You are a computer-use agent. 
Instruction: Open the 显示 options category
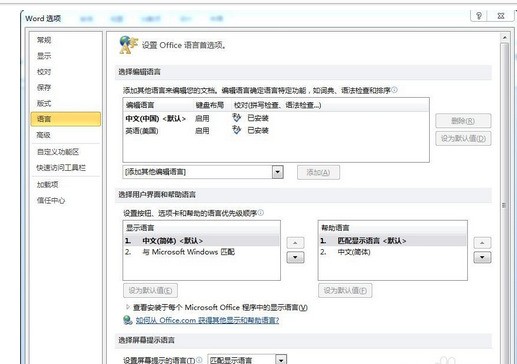click(44, 56)
